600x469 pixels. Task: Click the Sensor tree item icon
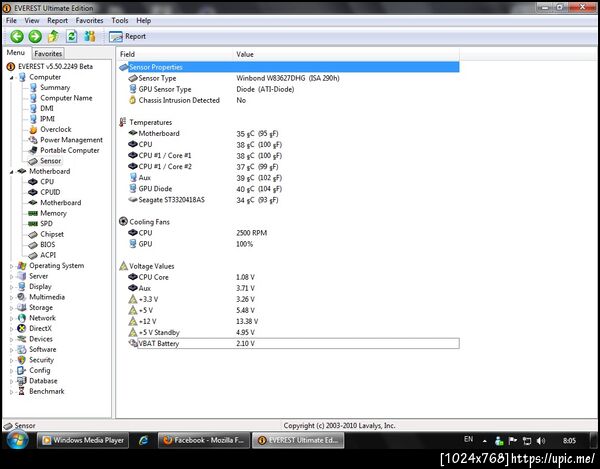[33, 161]
